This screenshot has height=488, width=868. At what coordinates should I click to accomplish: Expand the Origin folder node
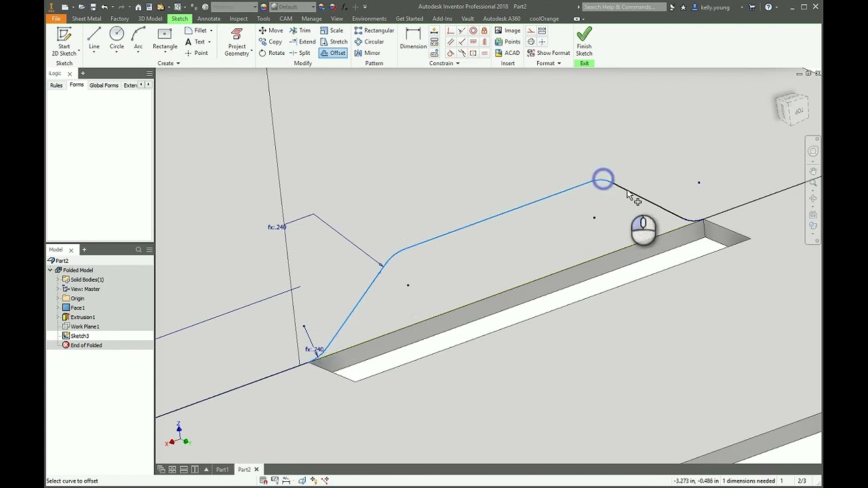tap(58, 298)
